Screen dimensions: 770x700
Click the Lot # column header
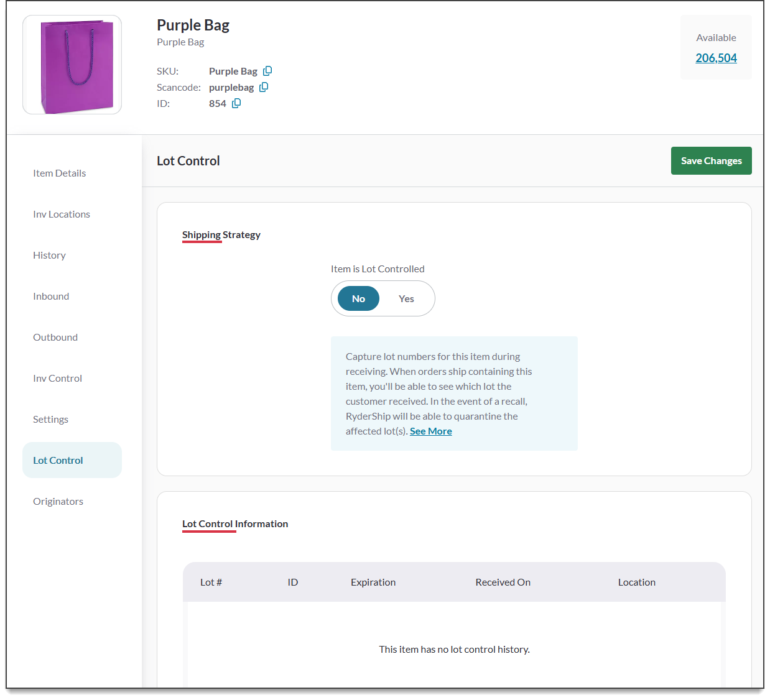click(211, 582)
